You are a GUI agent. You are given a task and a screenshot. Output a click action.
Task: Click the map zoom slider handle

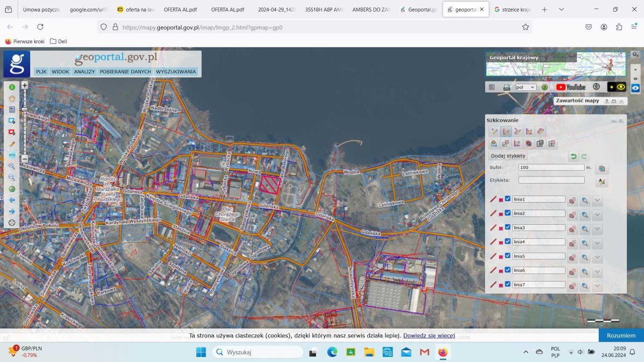25,109
